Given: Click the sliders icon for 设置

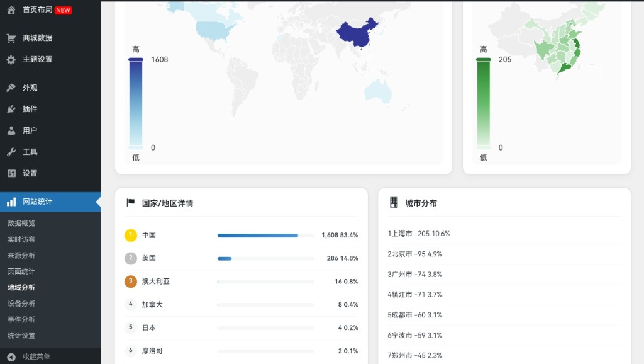Looking at the screenshot, I should [11, 173].
